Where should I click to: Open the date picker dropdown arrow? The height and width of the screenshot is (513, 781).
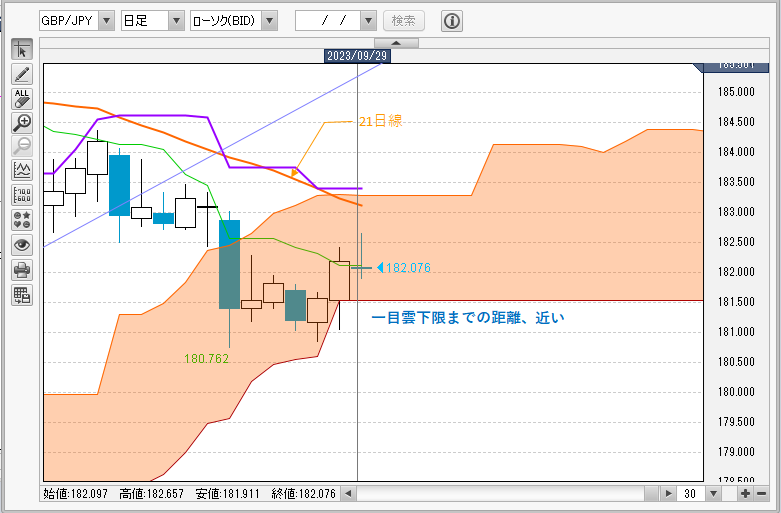click(368, 21)
